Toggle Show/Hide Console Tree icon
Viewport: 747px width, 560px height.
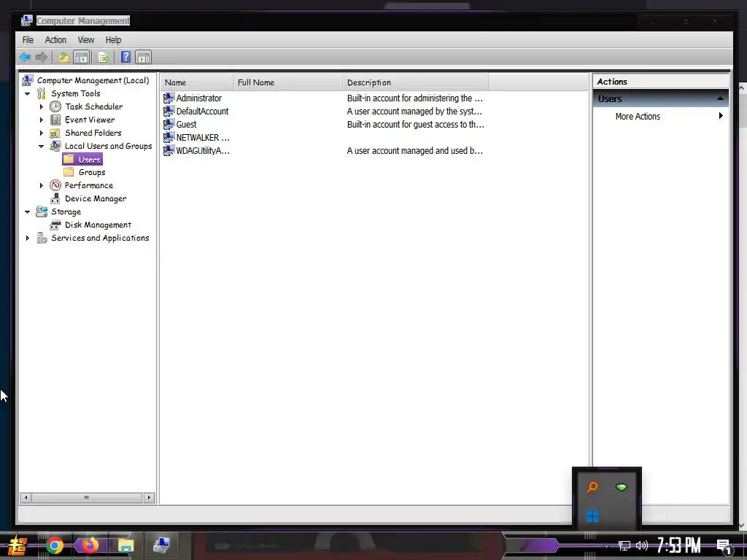click(x=82, y=58)
